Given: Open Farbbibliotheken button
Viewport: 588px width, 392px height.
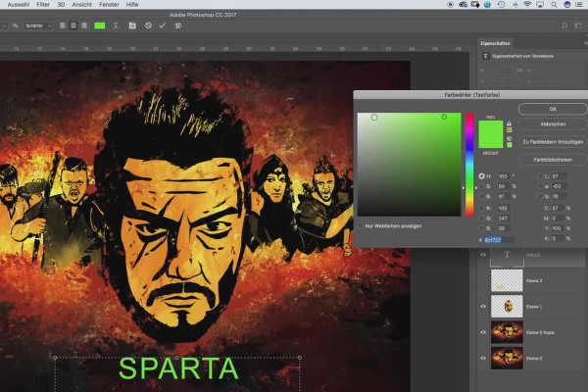Looking at the screenshot, I should (x=553, y=160).
